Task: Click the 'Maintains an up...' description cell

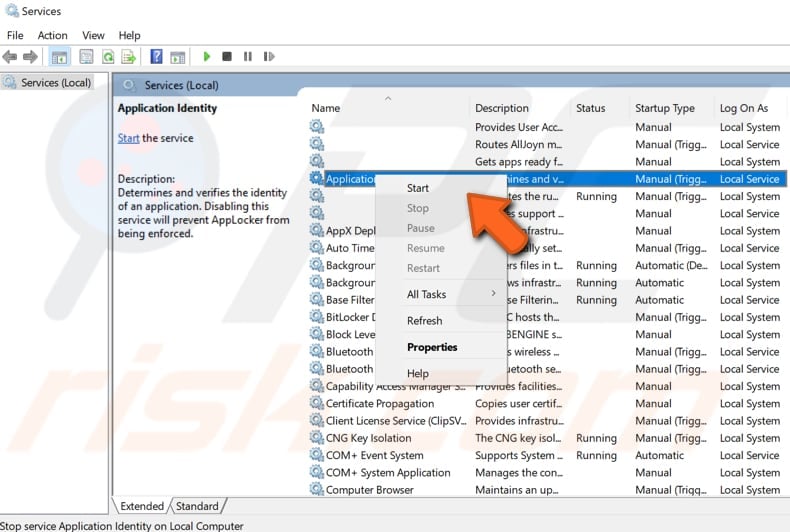Action: 516,490
